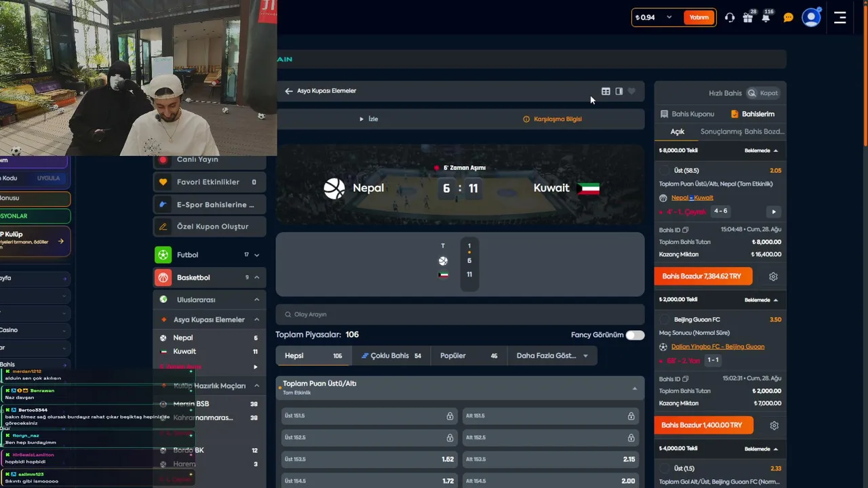Open the yellow chat bubble icon
868x488 pixels.
(788, 18)
